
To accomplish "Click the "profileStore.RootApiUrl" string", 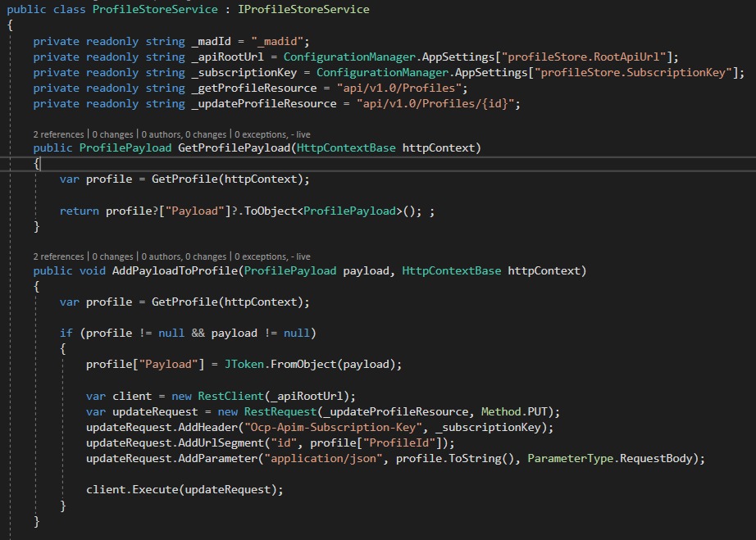I will [584, 57].
